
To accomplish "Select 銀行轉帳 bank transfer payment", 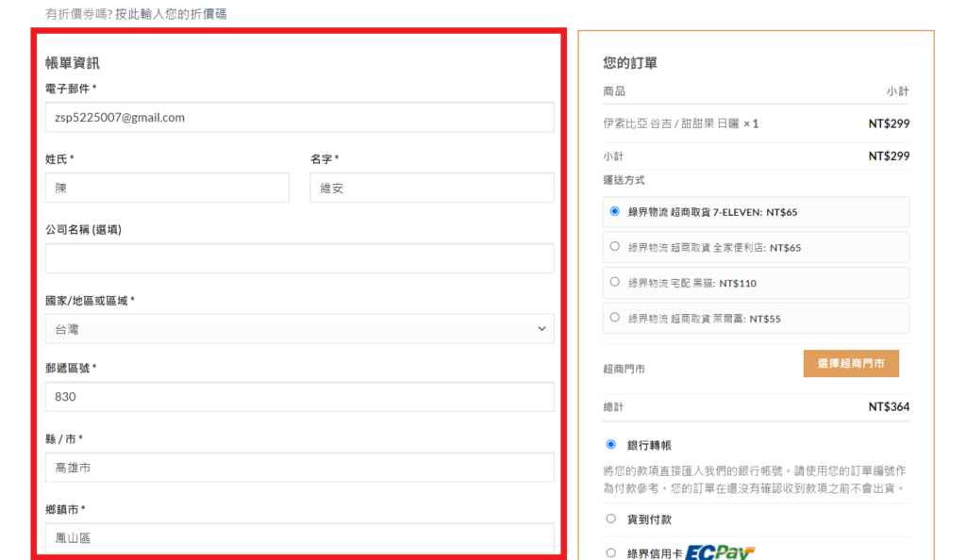I will coord(611,444).
